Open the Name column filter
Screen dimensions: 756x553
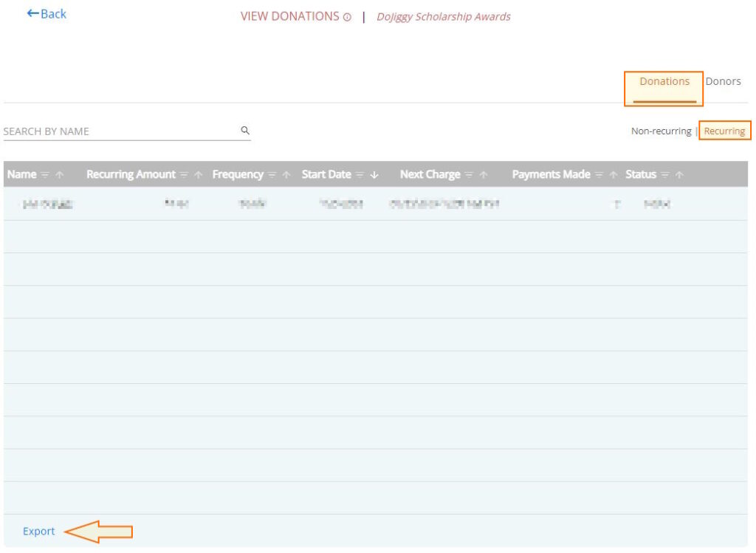pos(44,174)
